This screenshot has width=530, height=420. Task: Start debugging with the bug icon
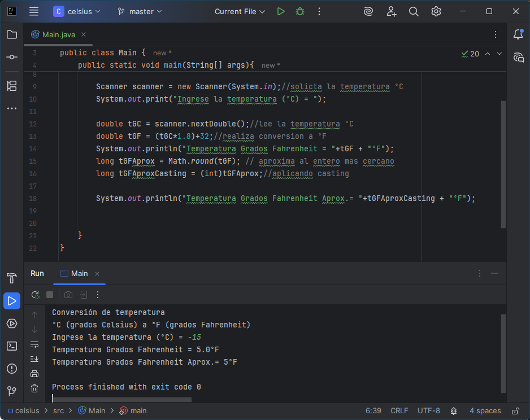[300, 11]
